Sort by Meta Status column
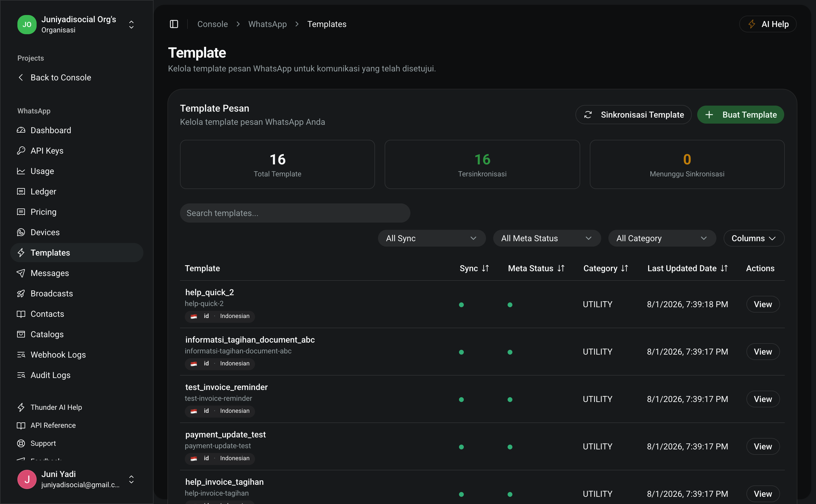Screen dimensions: 816x504 click(536, 268)
